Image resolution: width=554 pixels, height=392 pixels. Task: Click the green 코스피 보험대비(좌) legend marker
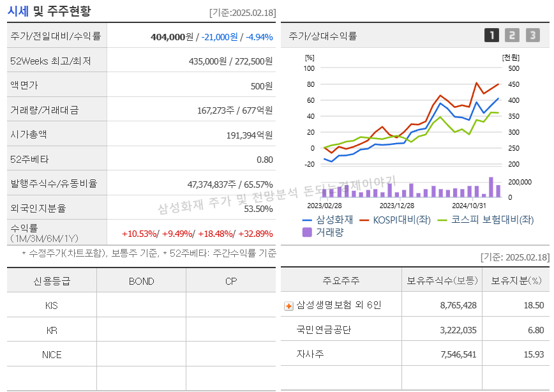442,220
